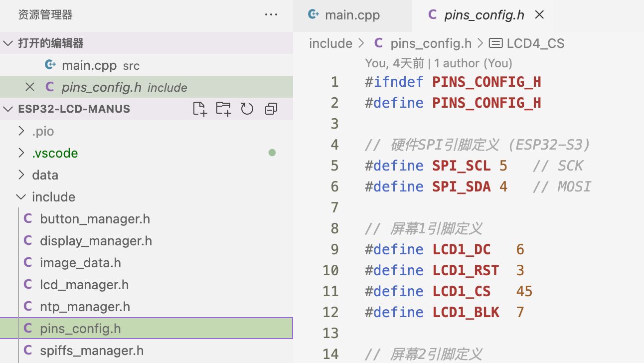Open lcd_manager.h in the file tree

tap(147, 284)
